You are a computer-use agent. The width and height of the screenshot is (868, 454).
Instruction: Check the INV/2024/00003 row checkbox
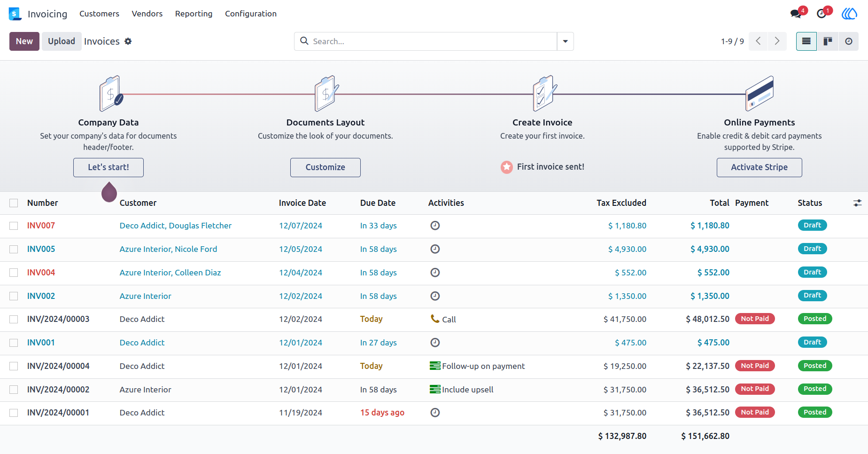coord(14,319)
